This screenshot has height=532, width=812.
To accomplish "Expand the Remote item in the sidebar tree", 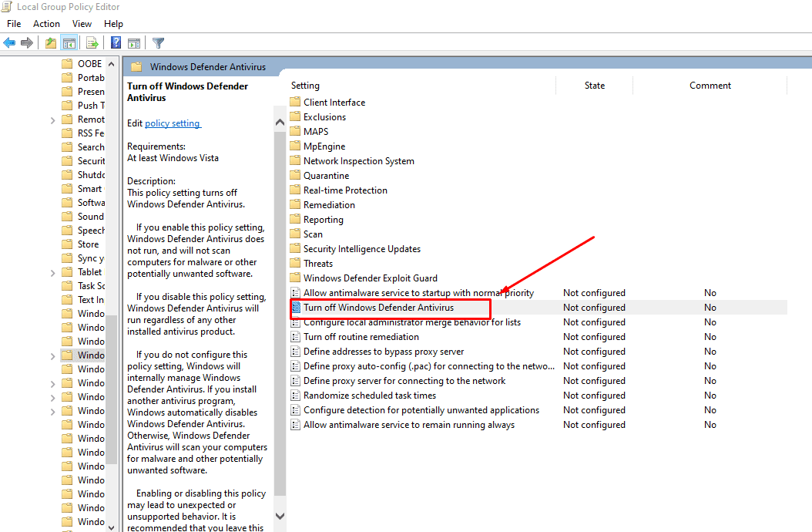I will coord(52,119).
